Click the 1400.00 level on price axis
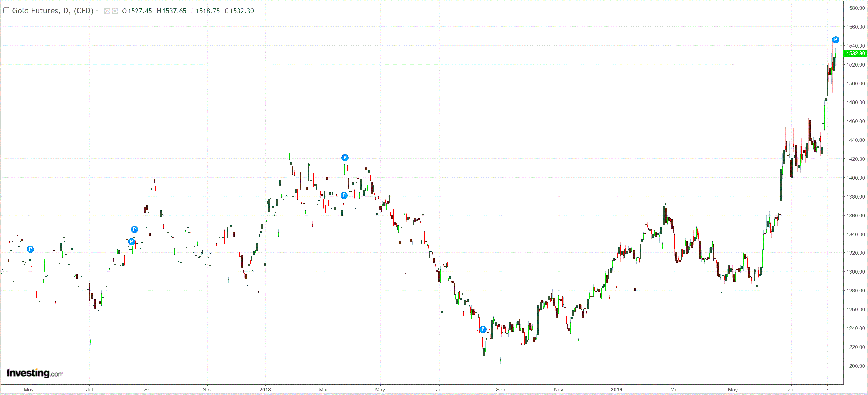This screenshot has height=395, width=868. (855, 178)
